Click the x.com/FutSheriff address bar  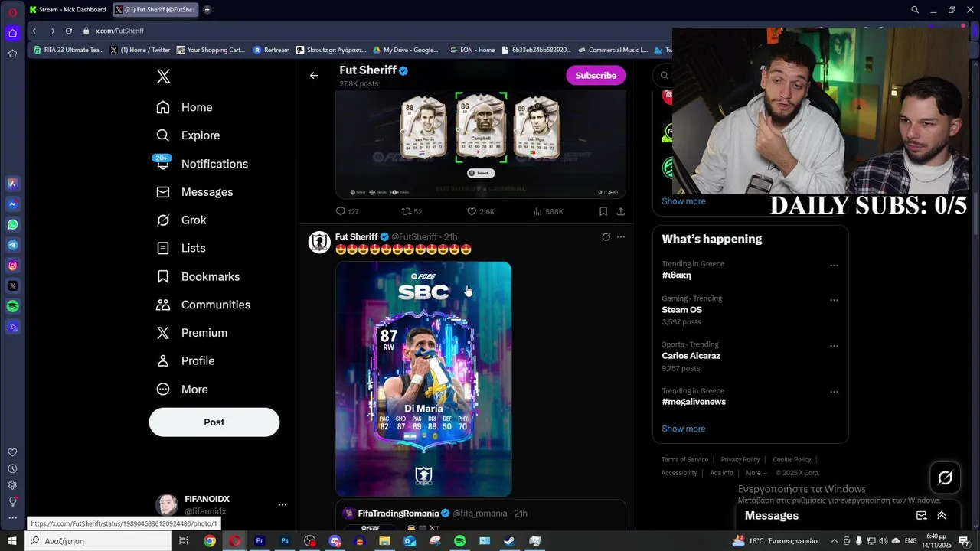[119, 31]
